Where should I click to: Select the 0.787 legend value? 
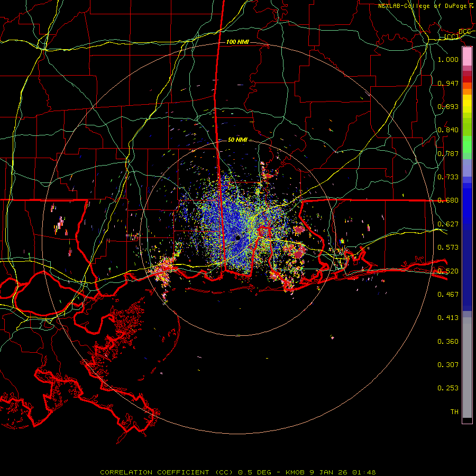[448, 153]
